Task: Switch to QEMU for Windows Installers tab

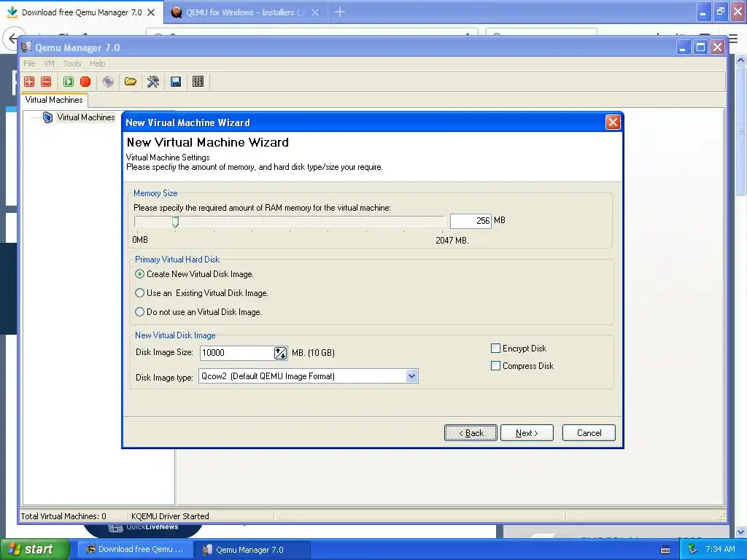Action: (245, 12)
